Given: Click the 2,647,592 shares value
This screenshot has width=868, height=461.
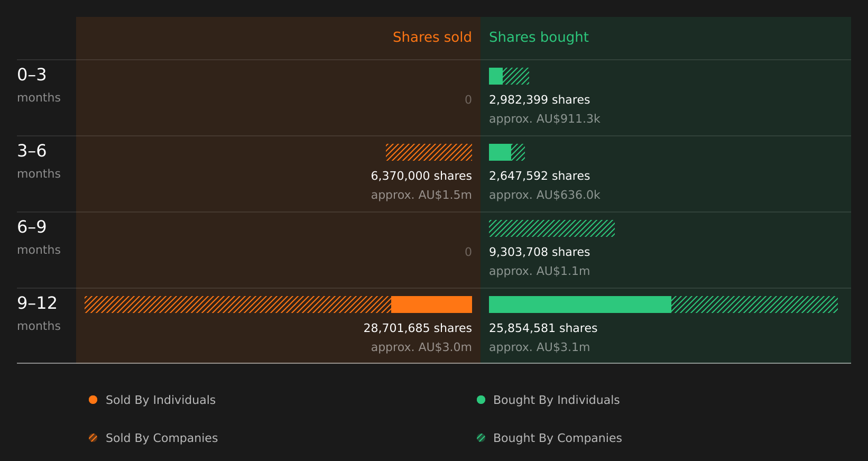Looking at the screenshot, I should [539, 176].
